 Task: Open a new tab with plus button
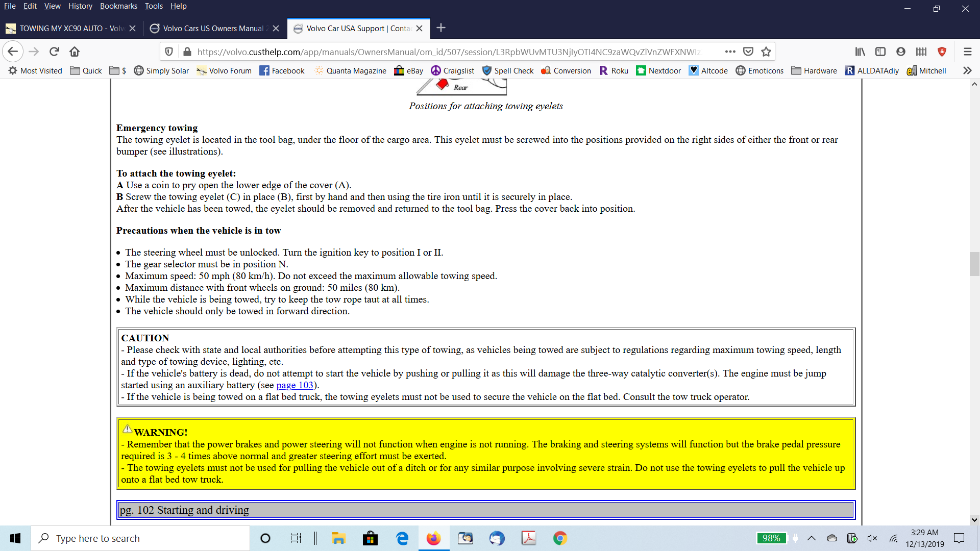[x=441, y=28]
